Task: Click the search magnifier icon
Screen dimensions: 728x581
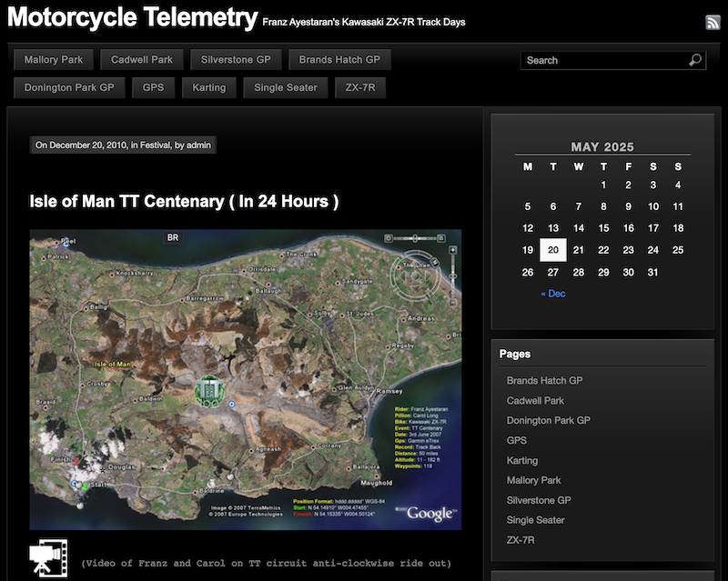Action: click(695, 60)
